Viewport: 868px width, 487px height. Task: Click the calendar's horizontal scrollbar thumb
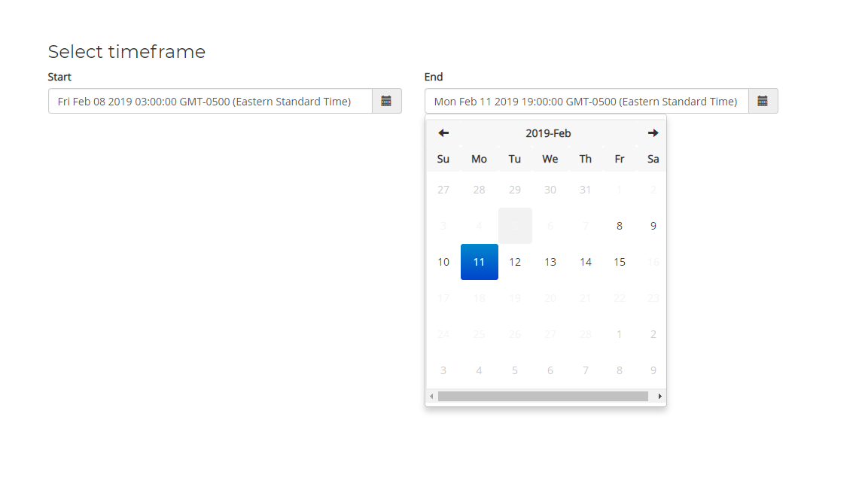click(x=543, y=396)
